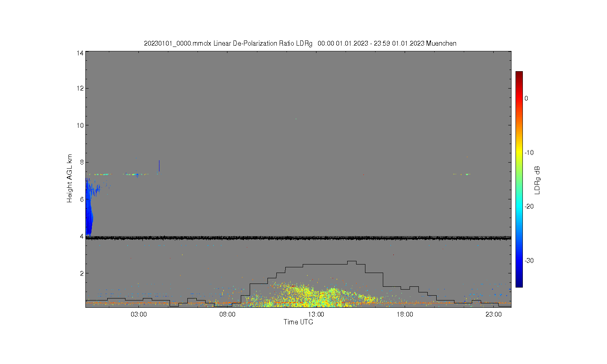
Task: Click the height tick label 8
Action: click(82, 162)
